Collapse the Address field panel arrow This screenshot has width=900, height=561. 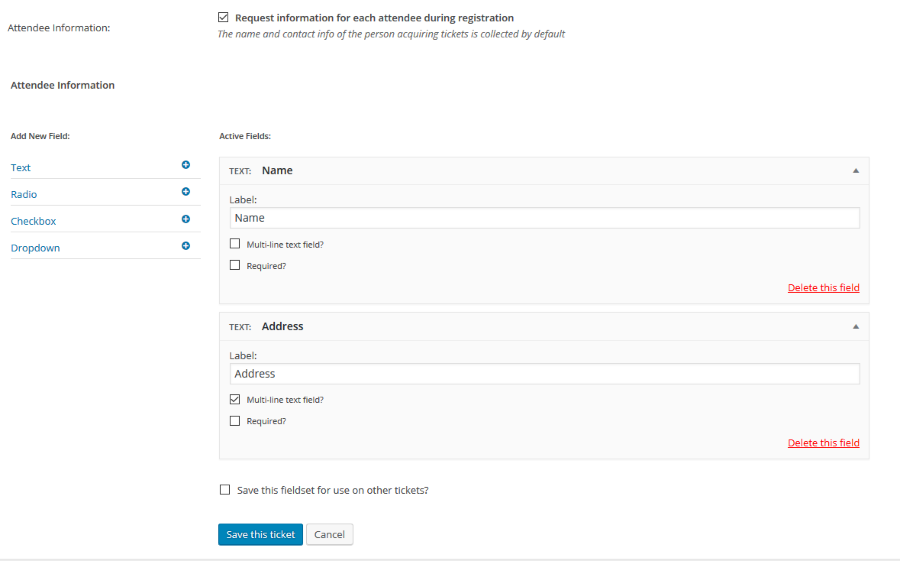(x=855, y=327)
